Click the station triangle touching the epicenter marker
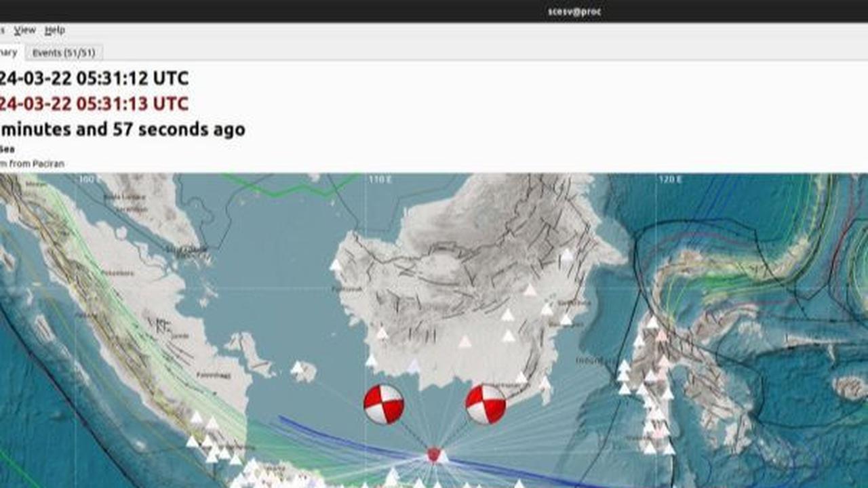 click(443, 457)
